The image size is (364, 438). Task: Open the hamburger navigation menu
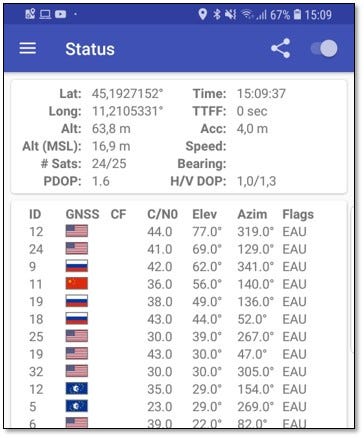pos(28,49)
